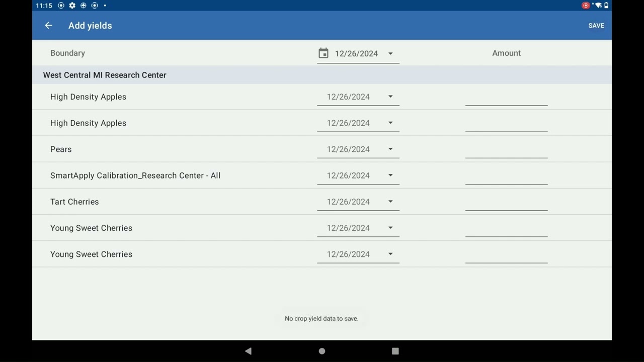Tap the Android recent apps square
This screenshot has height=362, width=644.
click(x=395, y=351)
